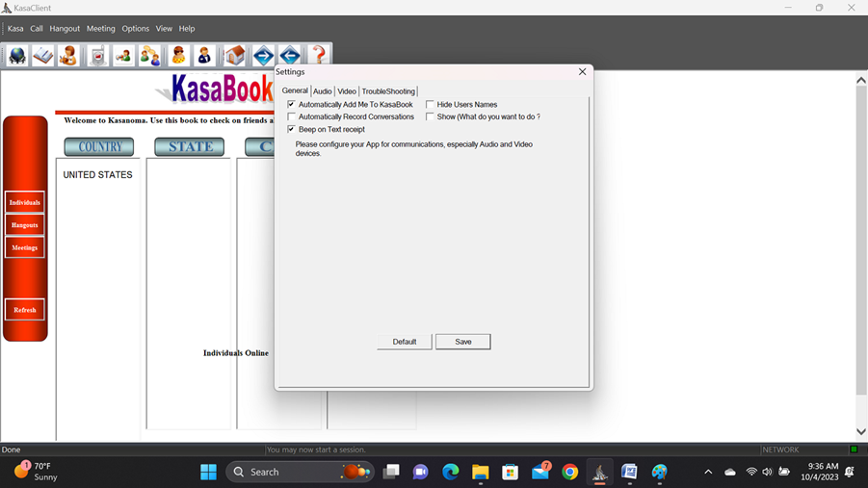Open the Word document taskbar icon
Screen dimensions: 868x488
pyautogui.click(x=629, y=472)
